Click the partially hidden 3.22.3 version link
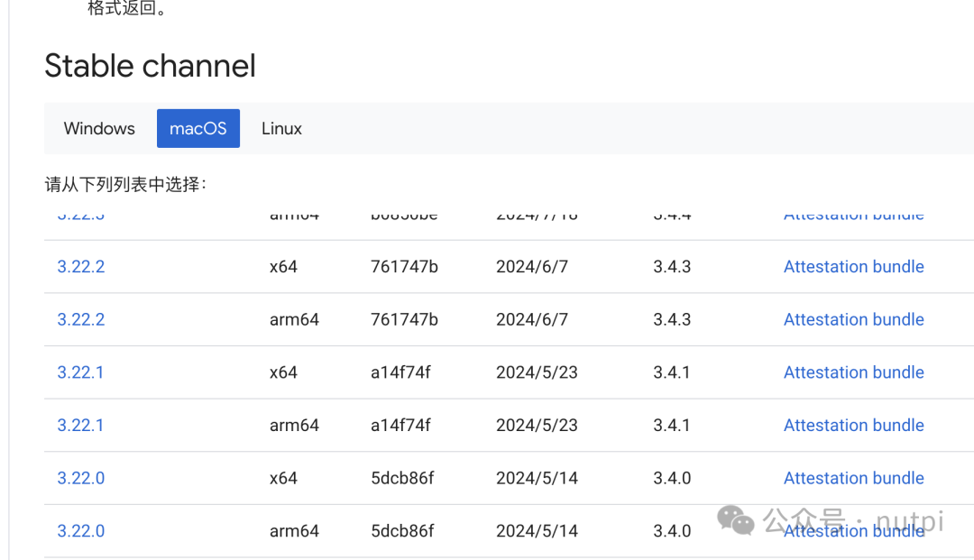974x560 pixels. click(x=81, y=216)
